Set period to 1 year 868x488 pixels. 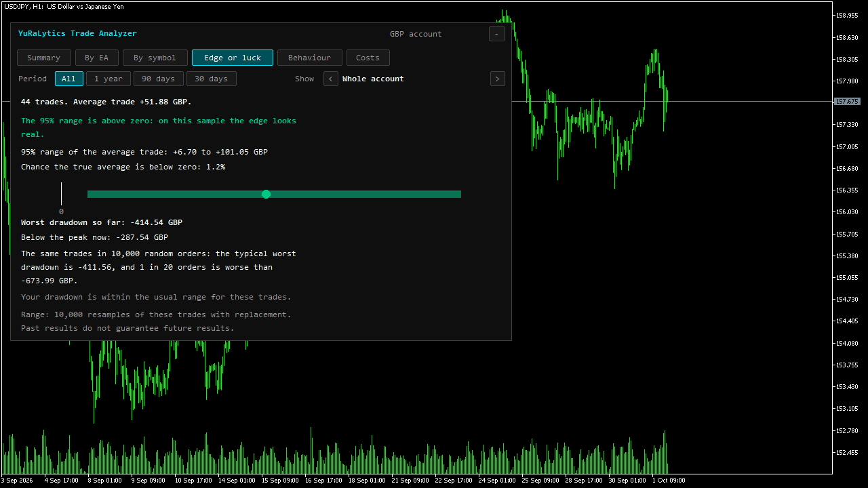[108, 79]
